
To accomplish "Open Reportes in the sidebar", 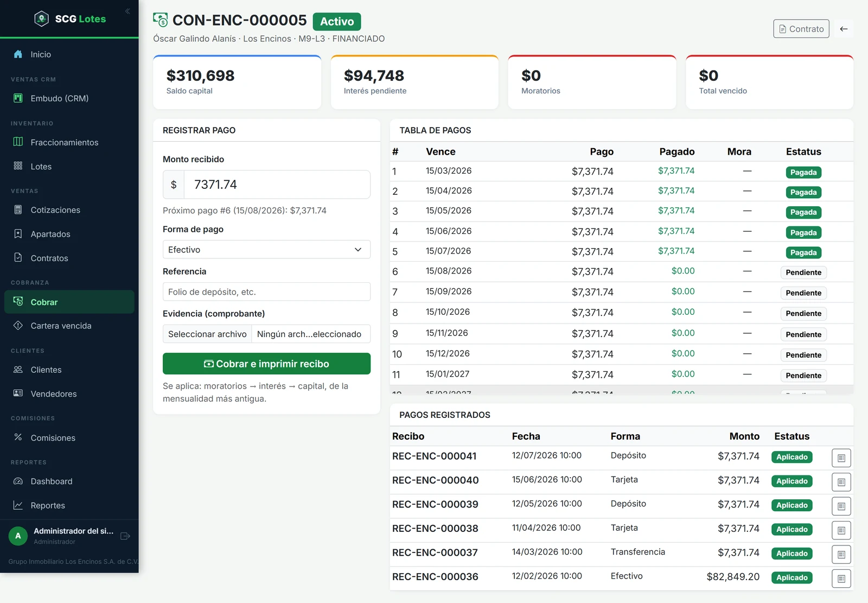I will pyautogui.click(x=69, y=505).
